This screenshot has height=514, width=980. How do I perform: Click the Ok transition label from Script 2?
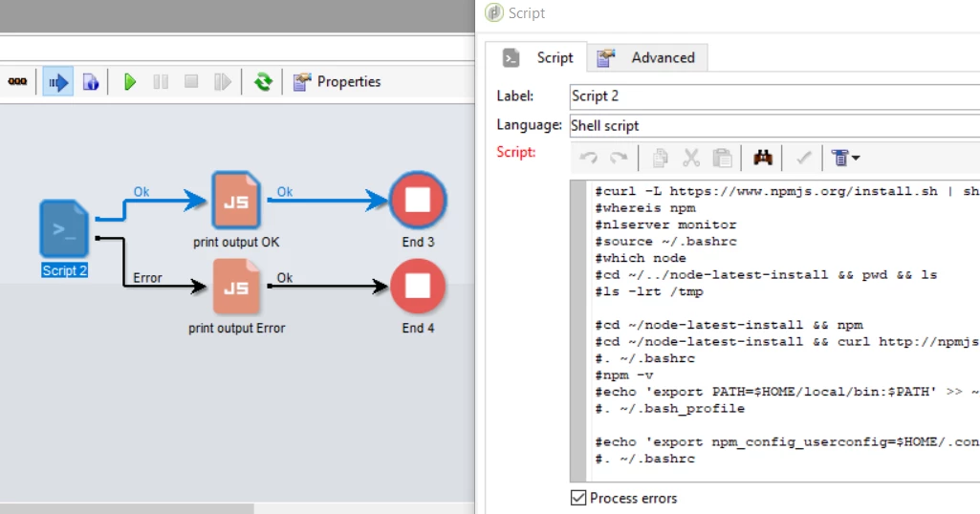click(x=142, y=192)
